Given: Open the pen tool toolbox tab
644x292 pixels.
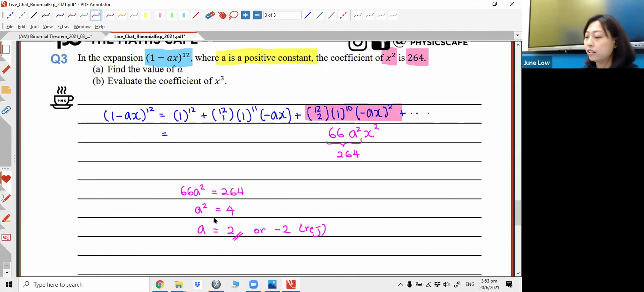Looking at the screenshot, I should point(6,198).
